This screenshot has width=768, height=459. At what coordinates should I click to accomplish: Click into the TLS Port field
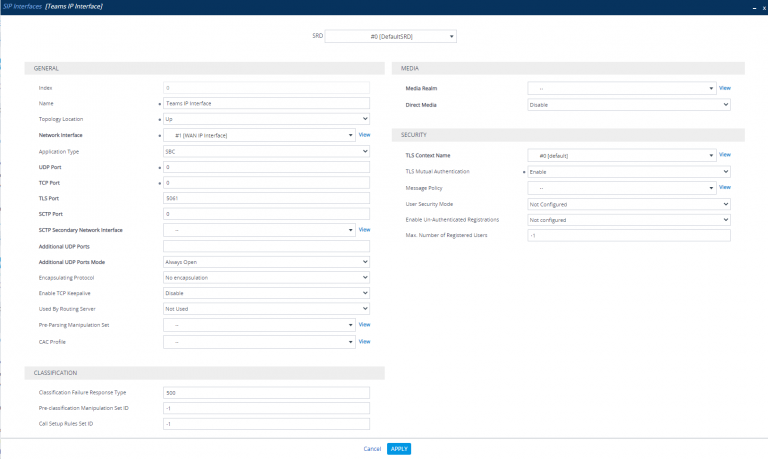click(266, 198)
